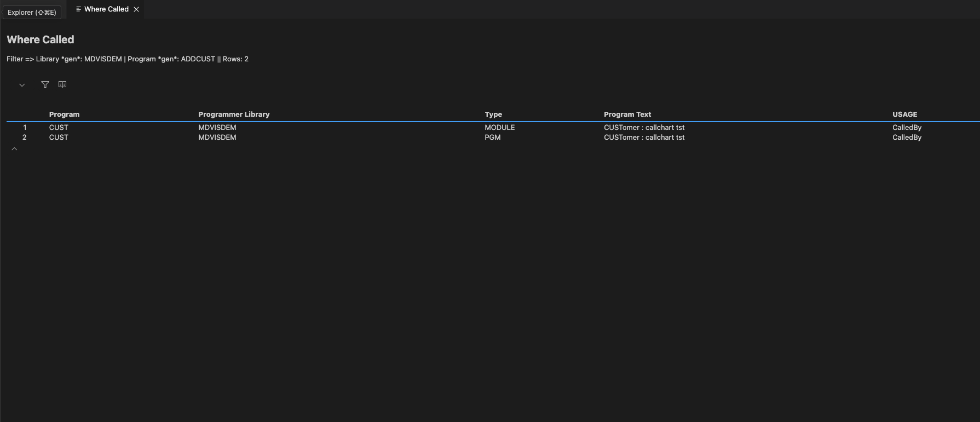The image size is (980, 422).
Task: Click CalledBy in the PGM row
Action: click(x=907, y=138)
